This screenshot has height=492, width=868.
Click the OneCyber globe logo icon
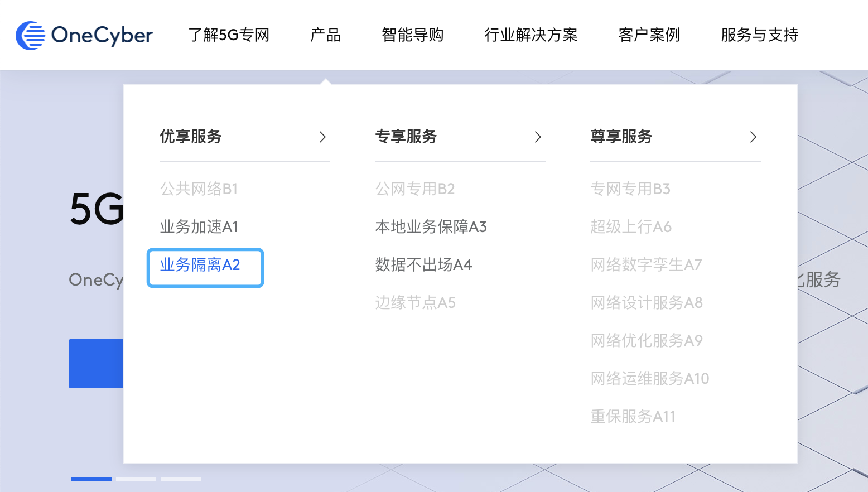[x=30, y=35]
